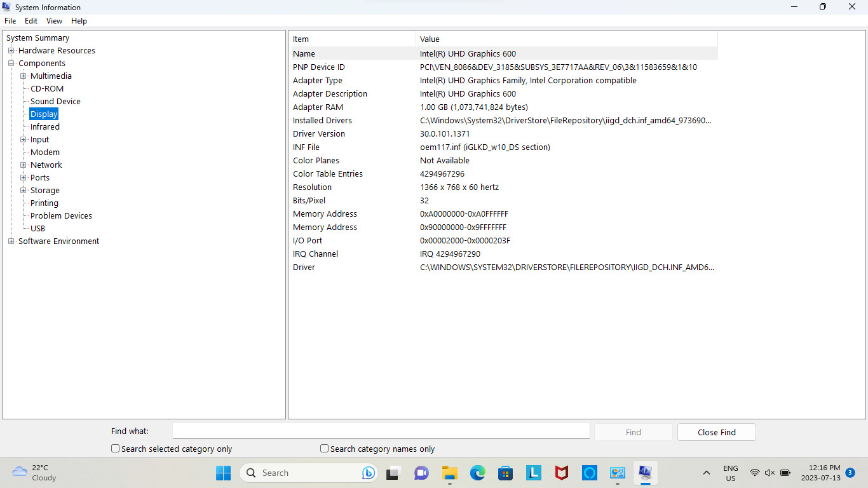This screenshot has width=868, height=488.
Task: Select the Color Table Entries row
Action: point(504,173)
